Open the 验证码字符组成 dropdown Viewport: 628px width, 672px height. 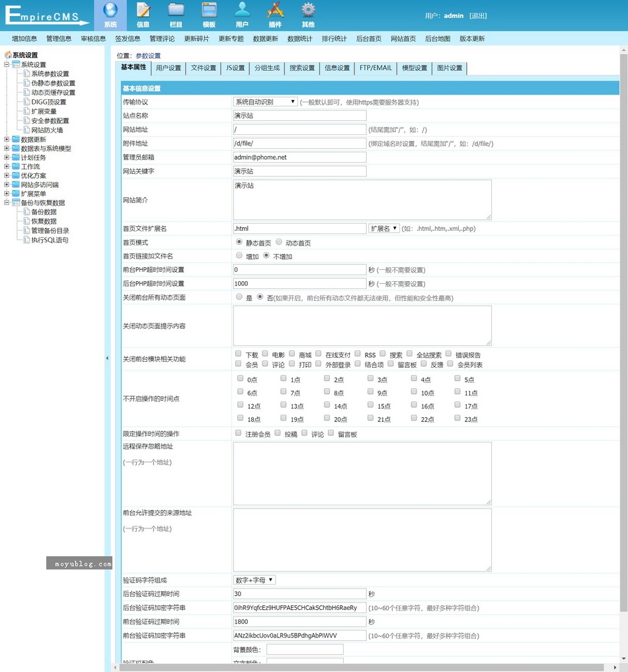tap(254, 580)
